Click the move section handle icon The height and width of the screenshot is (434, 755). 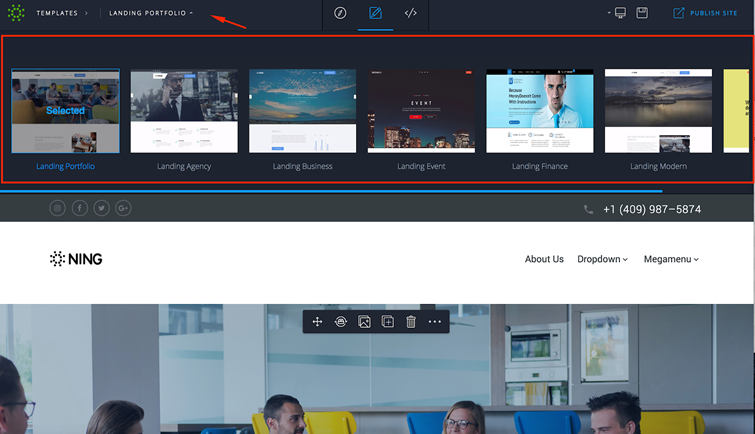(x=317, y=322)
